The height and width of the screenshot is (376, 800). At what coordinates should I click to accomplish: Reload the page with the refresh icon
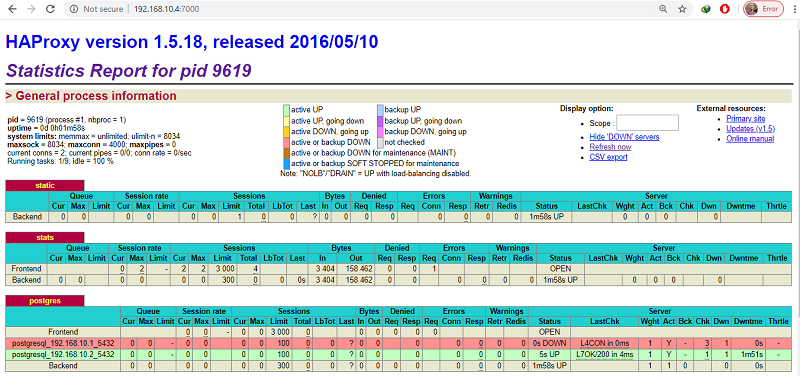click(x=50, y=9)
